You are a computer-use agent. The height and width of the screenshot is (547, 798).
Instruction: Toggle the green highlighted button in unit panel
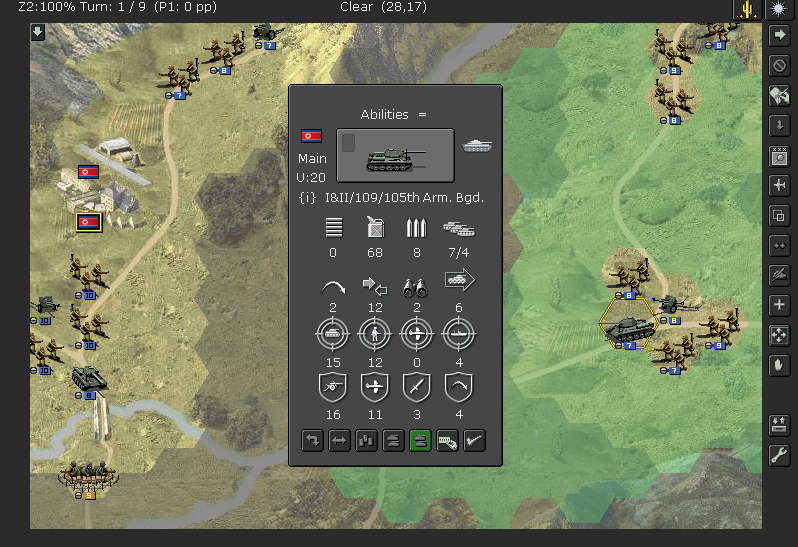pos(420,441)
